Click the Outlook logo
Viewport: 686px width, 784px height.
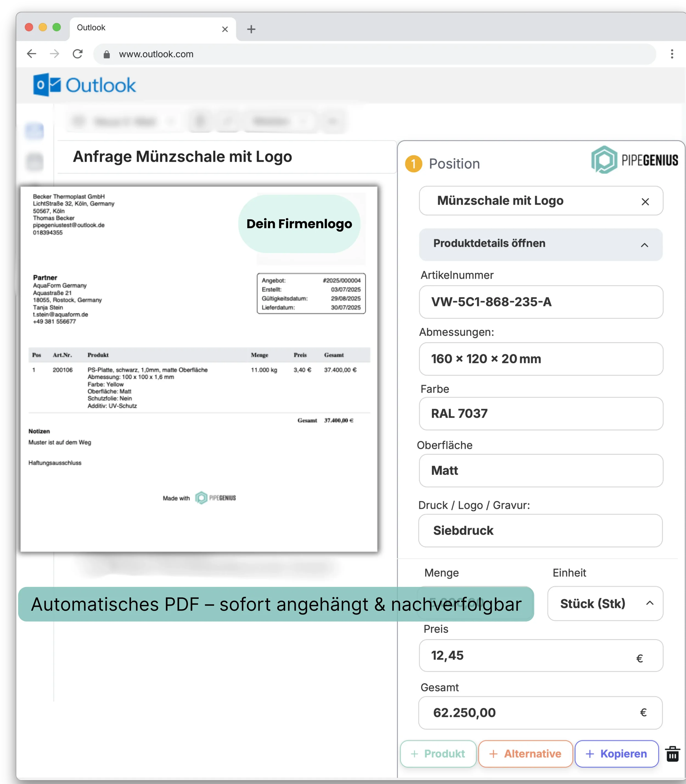point(85,85)
